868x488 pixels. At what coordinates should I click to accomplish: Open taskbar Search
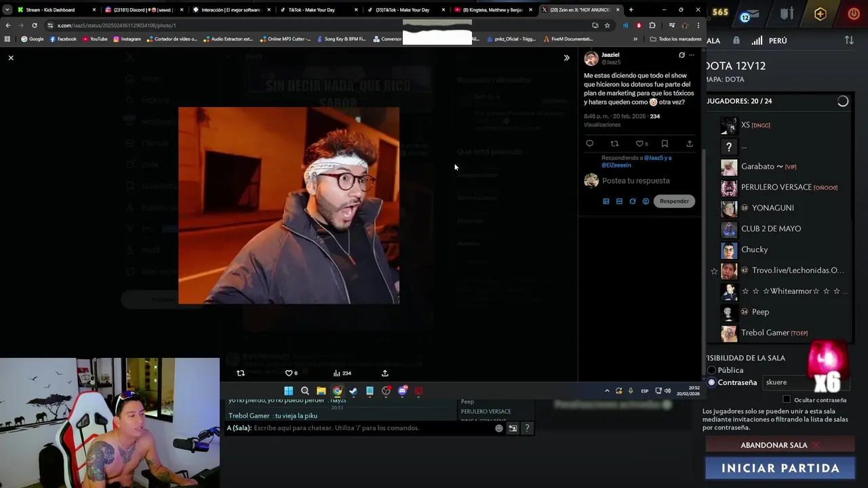point(304,390)
